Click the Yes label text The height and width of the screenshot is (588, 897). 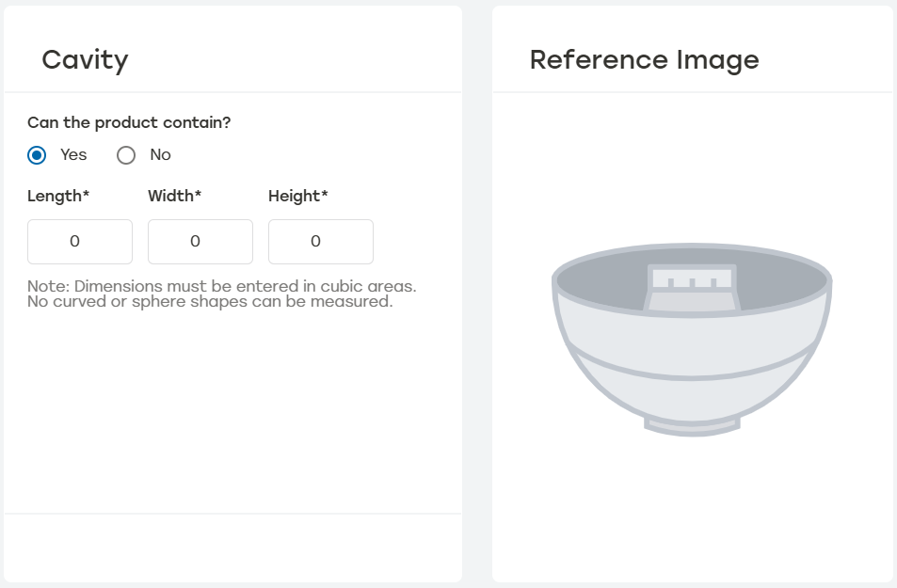[x=72, y=154]
